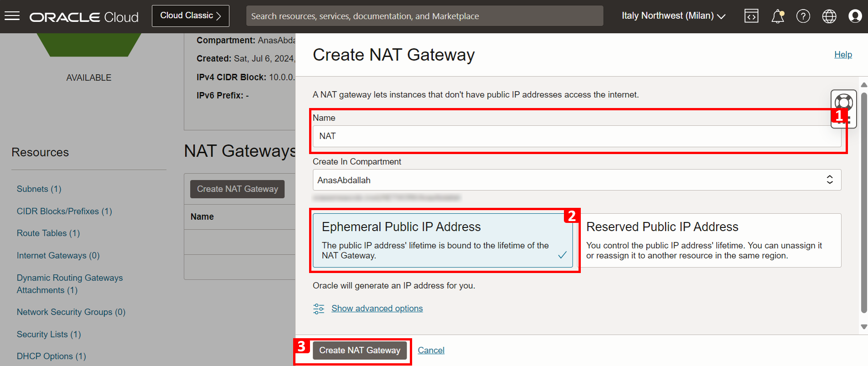Open DHCP Options (1) resource

(51, 356)
